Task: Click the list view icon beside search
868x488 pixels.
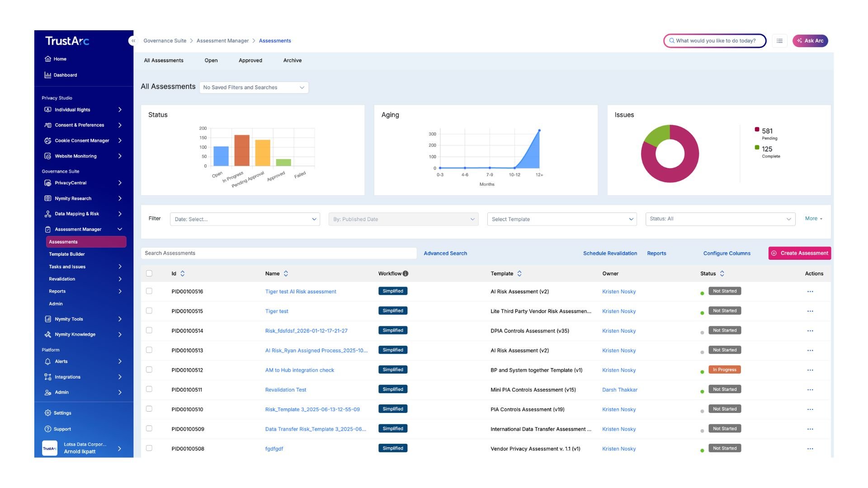Action: (779, 41)
